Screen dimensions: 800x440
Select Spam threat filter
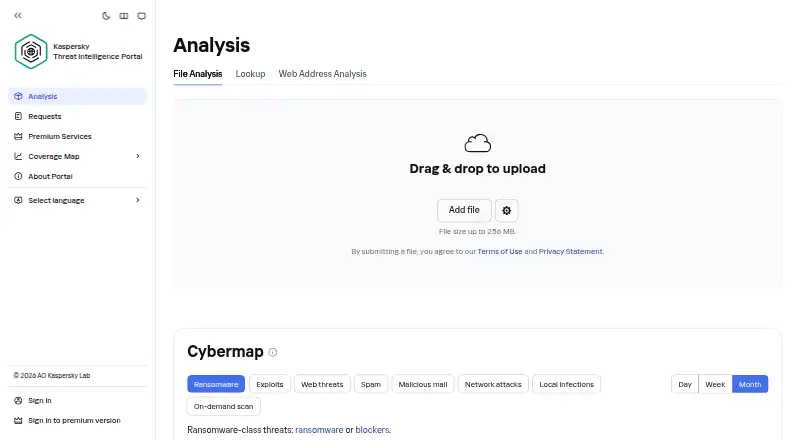click(371, 384)
